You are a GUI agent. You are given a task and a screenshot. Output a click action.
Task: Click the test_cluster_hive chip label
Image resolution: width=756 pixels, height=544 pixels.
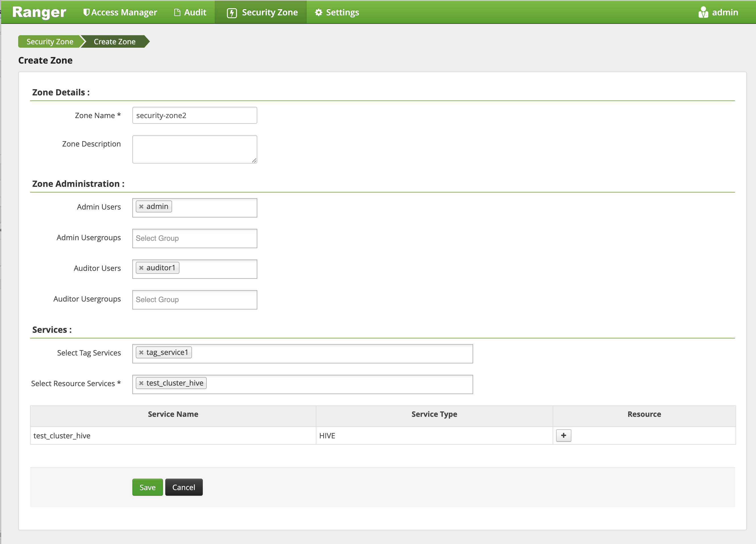point(175,383)
